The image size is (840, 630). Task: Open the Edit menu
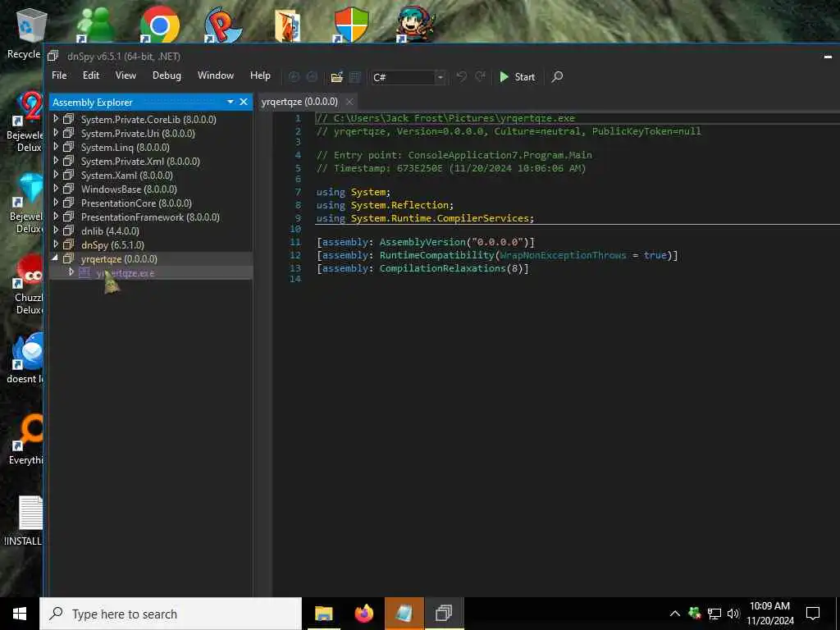tap(90, 75)
